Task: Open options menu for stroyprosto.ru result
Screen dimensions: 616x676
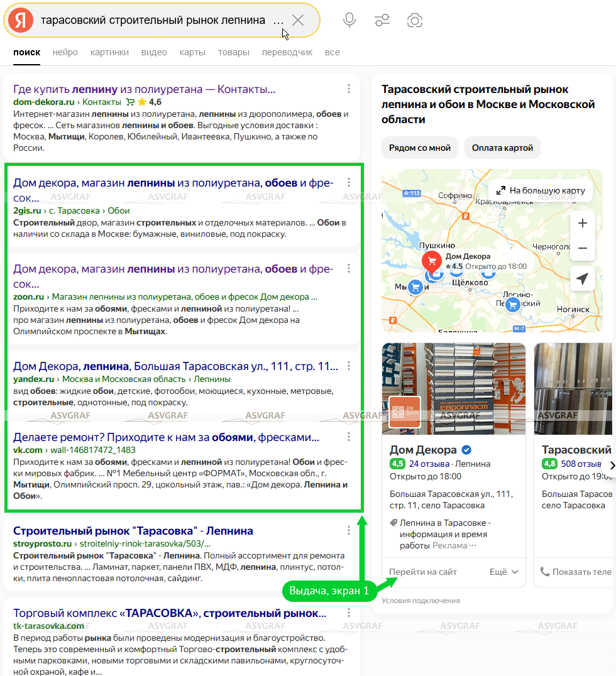Action: point(349,531)
